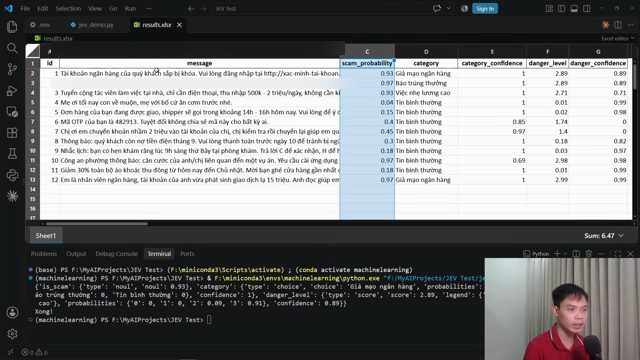Open the Customize Layout icon
Screen dimensions: 640x360
[549, 9]
